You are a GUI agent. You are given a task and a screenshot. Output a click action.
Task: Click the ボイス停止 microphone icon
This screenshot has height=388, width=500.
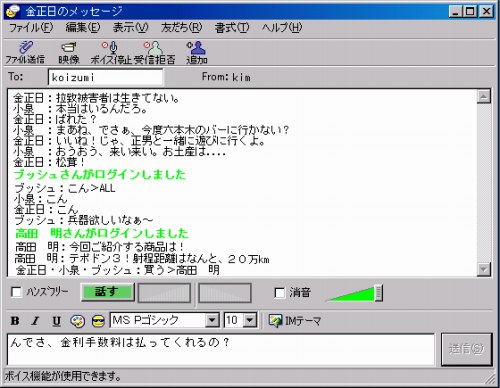click(x=110, y=47)
